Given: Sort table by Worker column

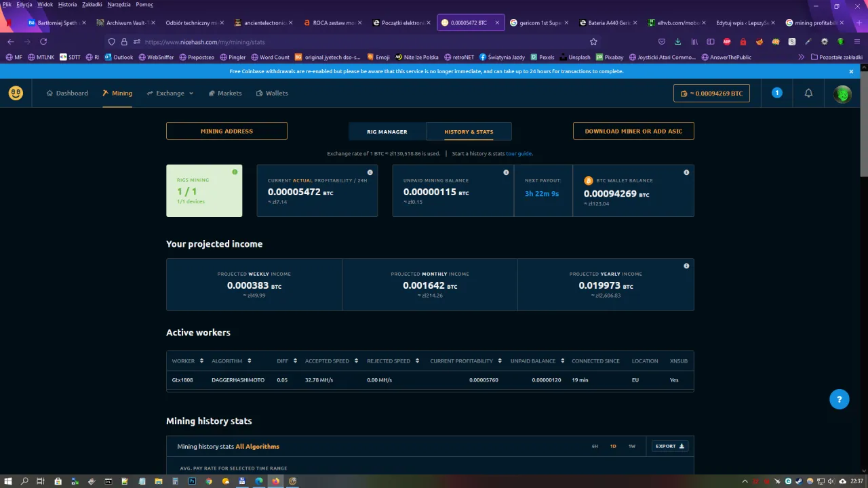Looking at the screenshot, I should pos(187,361).
